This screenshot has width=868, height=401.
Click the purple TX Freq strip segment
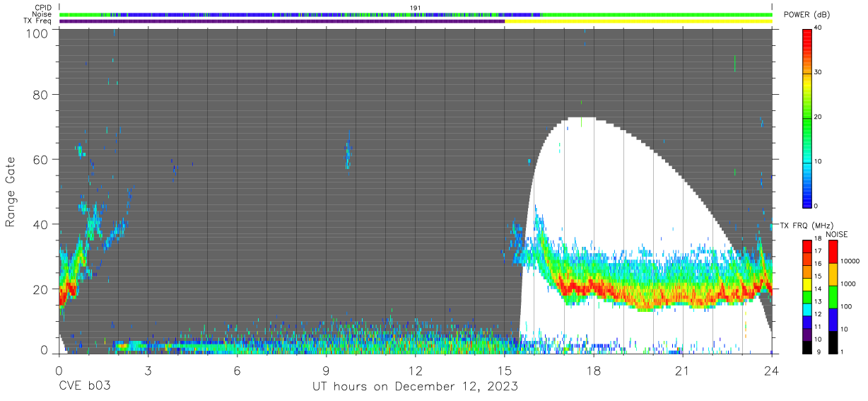(x=282, y=21)
